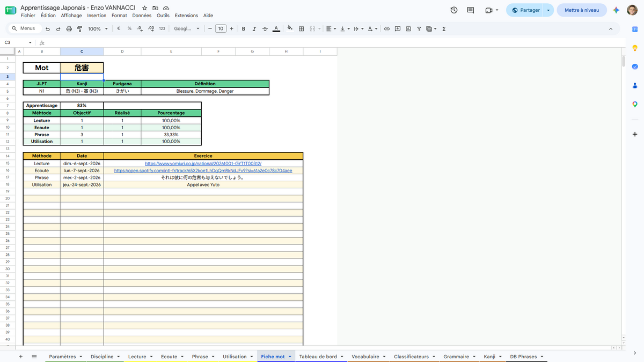The width and height of the screenshot is (644, 362).
Task: Insert a chart
Action: click(x=408, y=29)
